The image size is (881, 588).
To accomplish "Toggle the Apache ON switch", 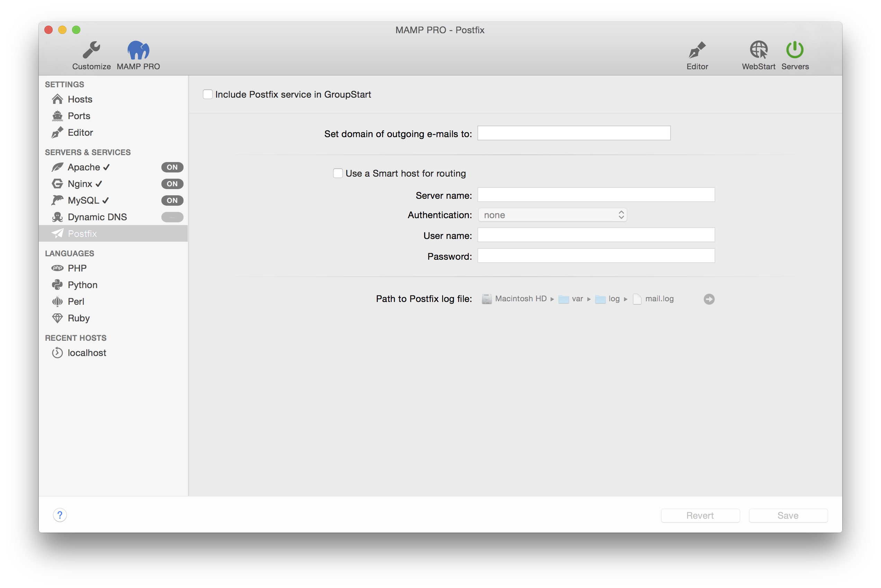I will [x=172, y=167].
